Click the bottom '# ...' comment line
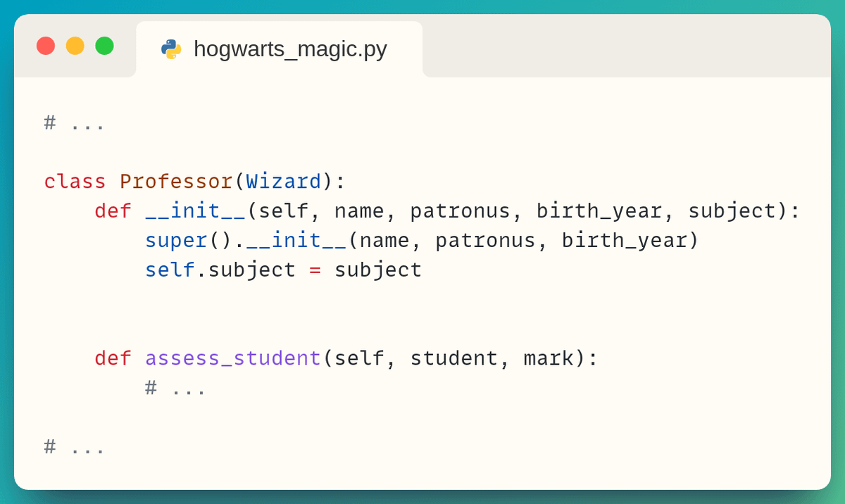Viewport: 845px width, 504px height. click(x=75, y=447)
